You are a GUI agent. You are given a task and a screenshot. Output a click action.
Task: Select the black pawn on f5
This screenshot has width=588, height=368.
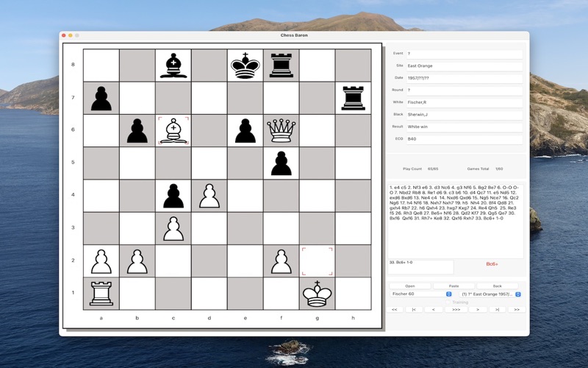click(282, 163)
